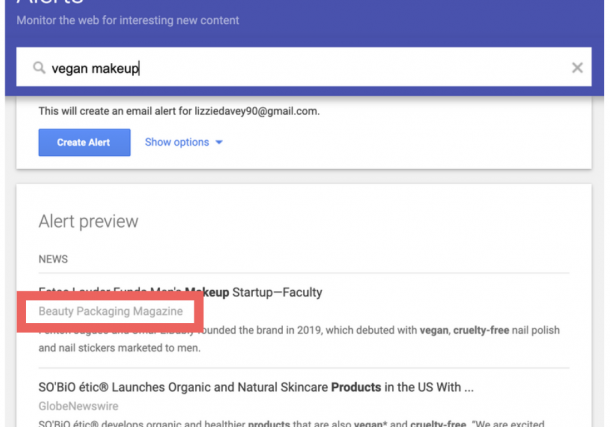Image resolution: width=610 pixels, height=427 pixels.
Task: Expand the Show options text link
Action: tap(177, 143)
